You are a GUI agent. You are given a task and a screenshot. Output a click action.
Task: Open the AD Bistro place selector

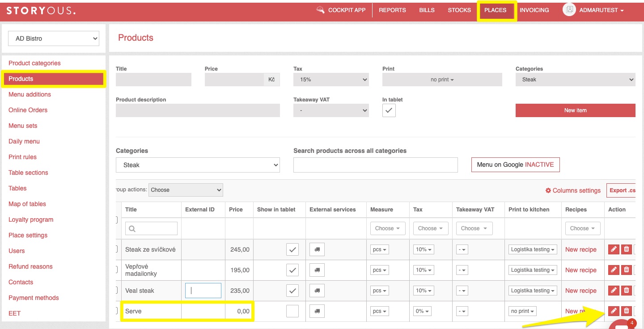tap(54, 38)
